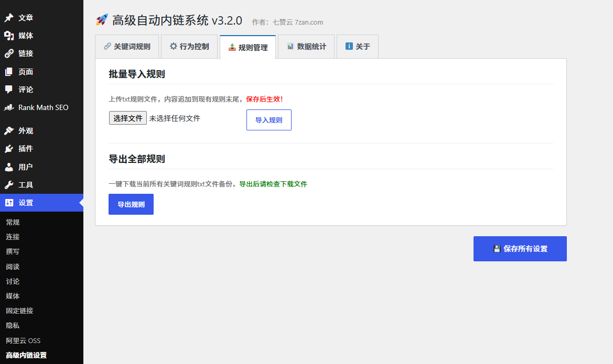
Task: Click the author text 七赞云 7zan.com
Action: (298, 23)
